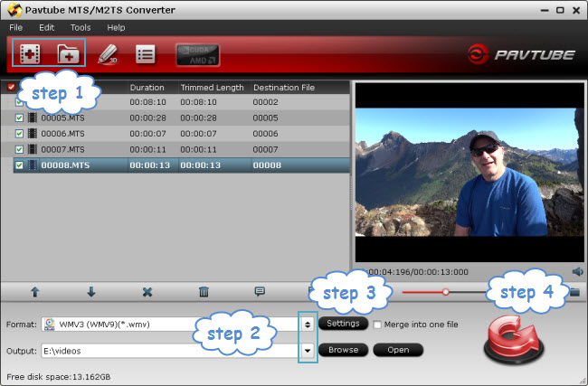This screenshot has width=588, height=386.
Task: Click the Add from folder icon
Action: [68, 53]
